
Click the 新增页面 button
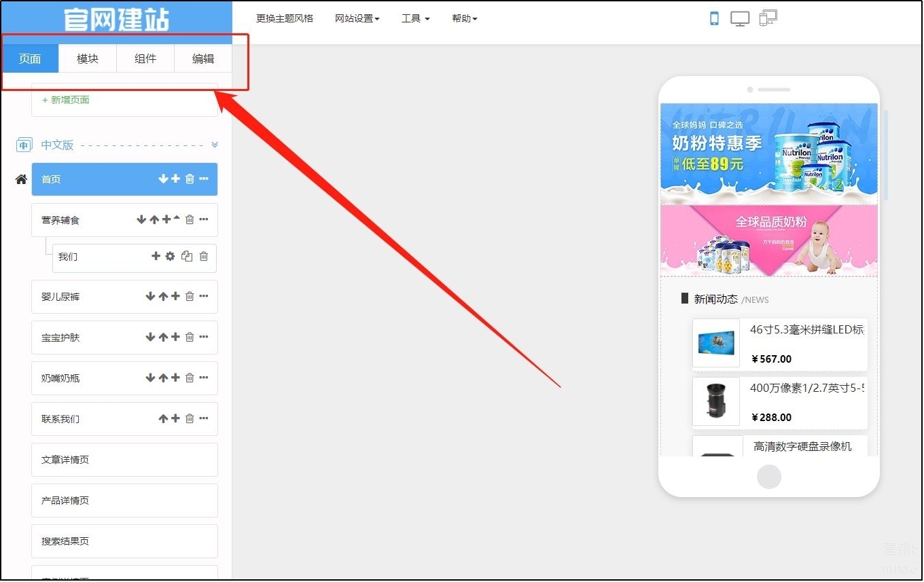point(66,100)
